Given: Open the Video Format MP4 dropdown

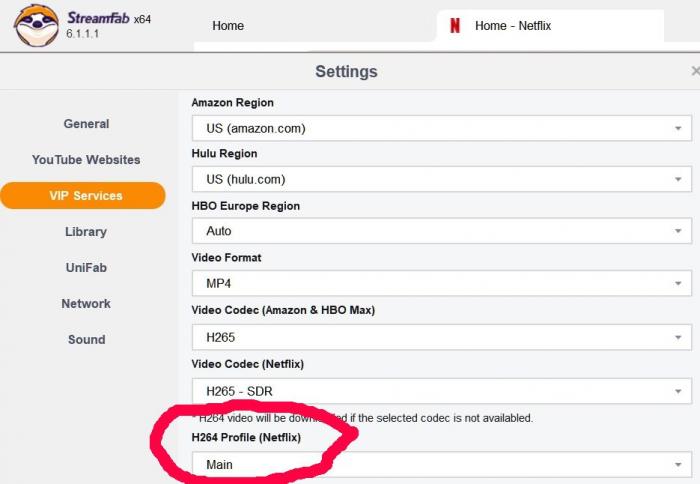Looking at the screenshot, I should pyautogui.click(x=442, y=283).
